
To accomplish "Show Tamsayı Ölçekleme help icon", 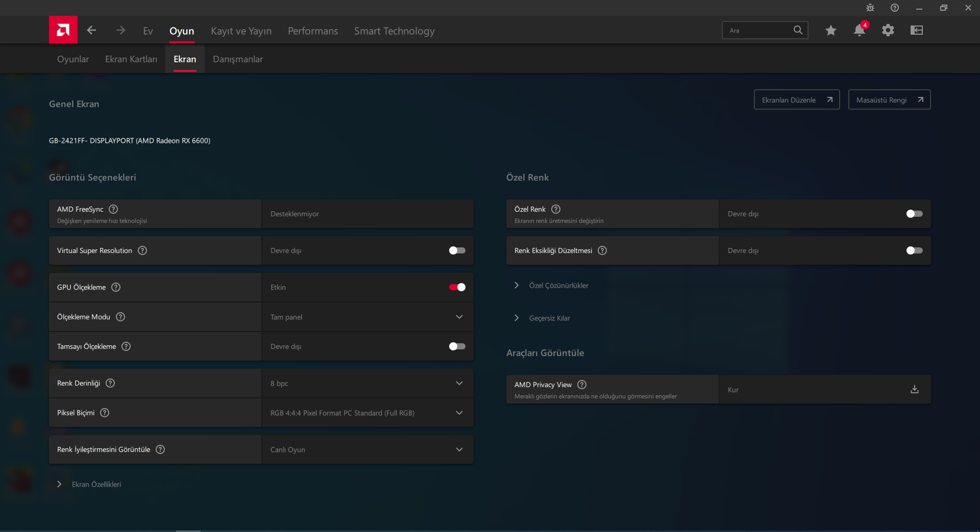I will pos(126,346).
